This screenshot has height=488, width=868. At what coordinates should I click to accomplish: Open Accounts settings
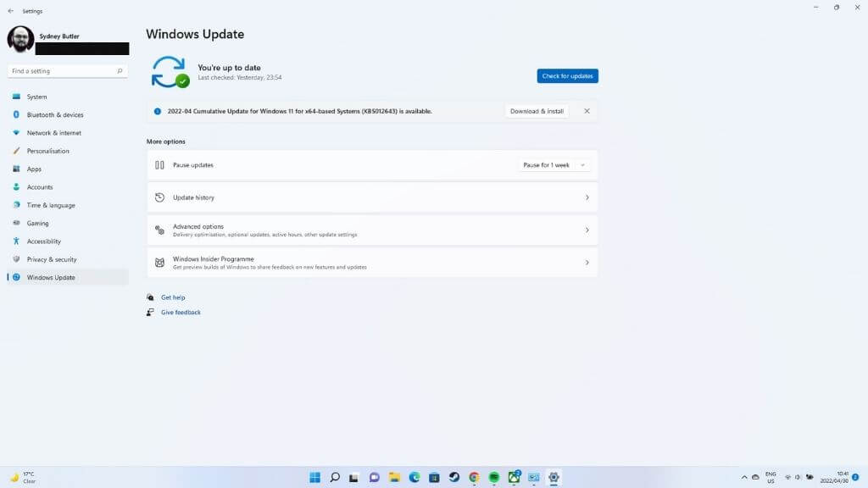(x=68, y=187)
